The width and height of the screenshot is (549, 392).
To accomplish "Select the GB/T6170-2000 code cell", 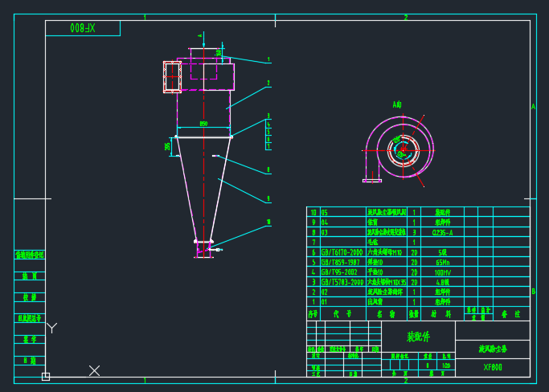I will (x=342, y=252).
